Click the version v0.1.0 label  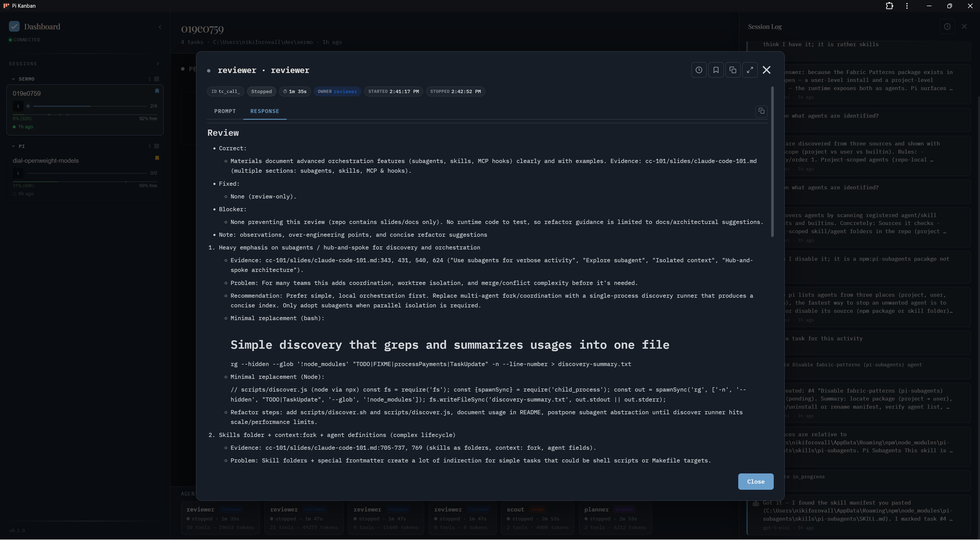[x=17, y=531]
